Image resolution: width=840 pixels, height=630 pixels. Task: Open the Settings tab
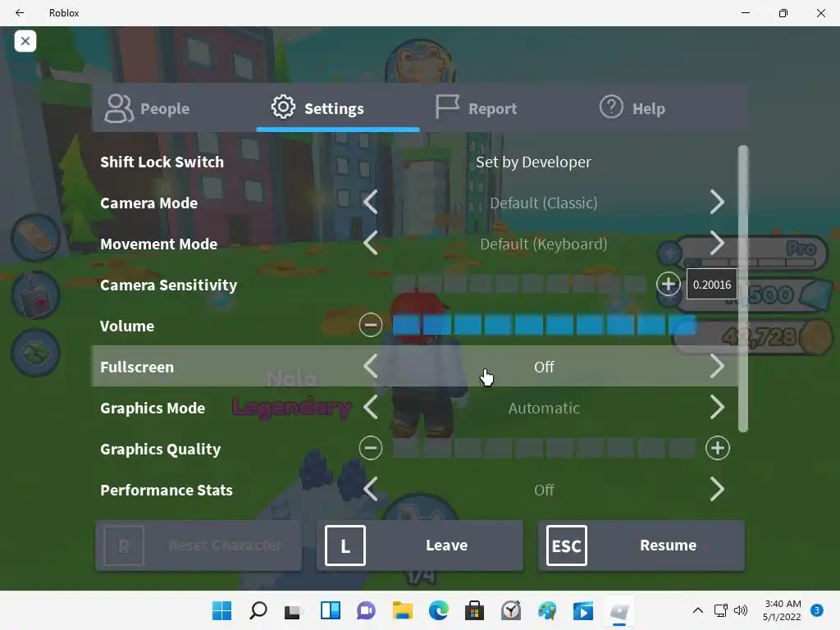tap(338, 108)
